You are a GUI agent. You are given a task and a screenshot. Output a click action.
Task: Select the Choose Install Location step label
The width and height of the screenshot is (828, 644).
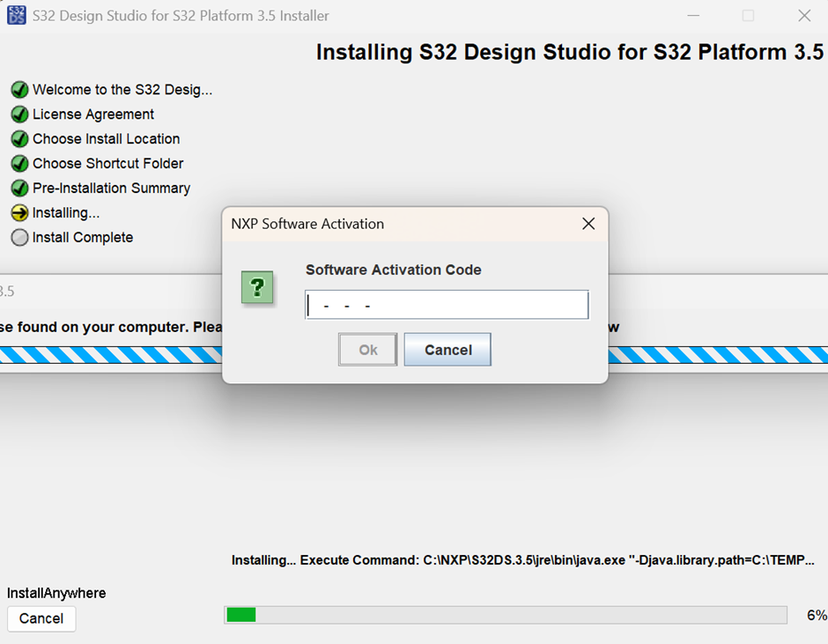click(x=106, y=139)
